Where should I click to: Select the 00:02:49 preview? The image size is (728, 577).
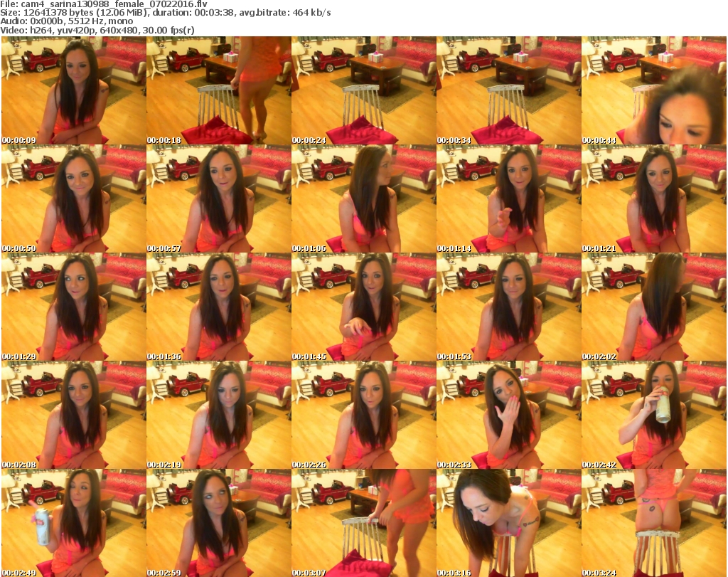click(x=74, y=523)
